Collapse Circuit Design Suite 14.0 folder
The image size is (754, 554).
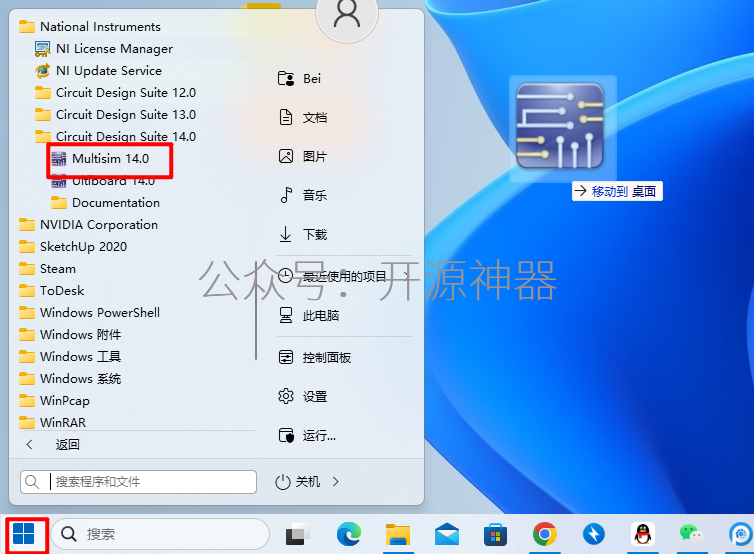pos(115,137)
